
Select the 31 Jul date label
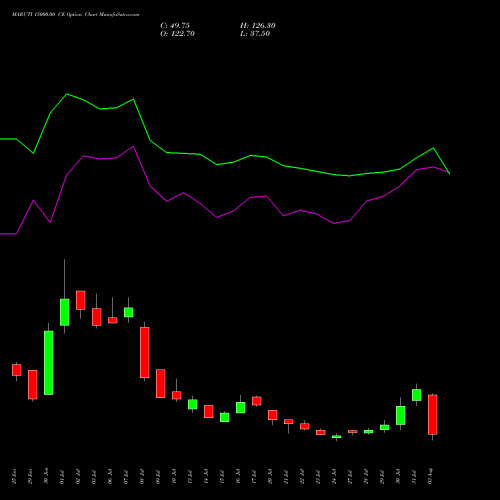(x=414, y=476)
